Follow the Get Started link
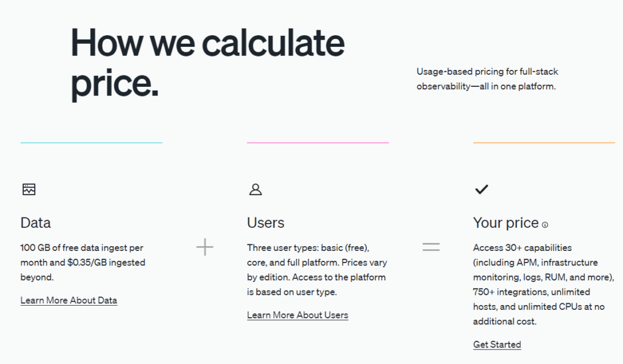Screen dimensions: 623x364 [x=497, y=345]
